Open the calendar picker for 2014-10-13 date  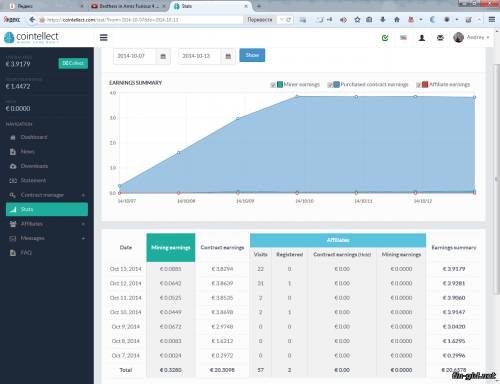(228, 56)
